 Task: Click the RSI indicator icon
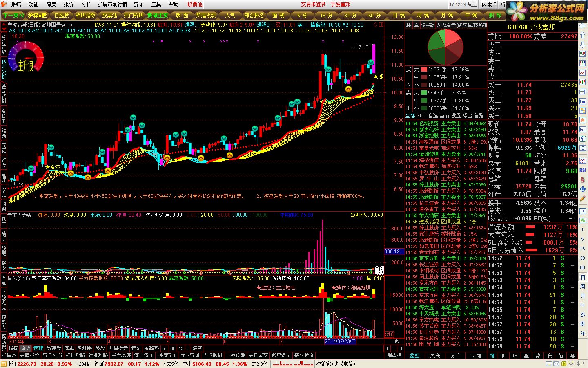[x=583, y=170]
